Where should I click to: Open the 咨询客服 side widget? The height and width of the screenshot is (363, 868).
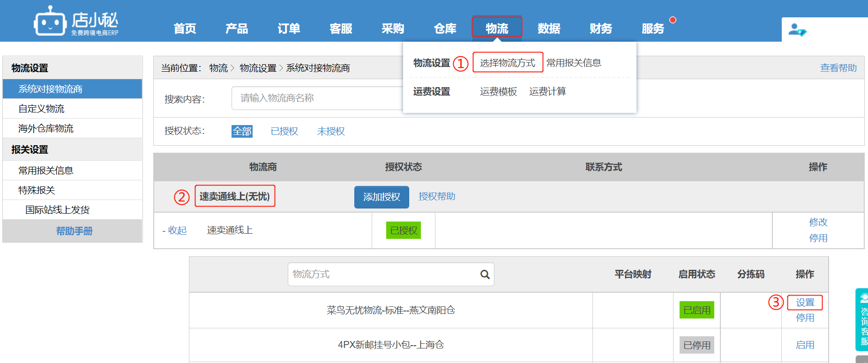pyautogui.click(x=862, y=319)
